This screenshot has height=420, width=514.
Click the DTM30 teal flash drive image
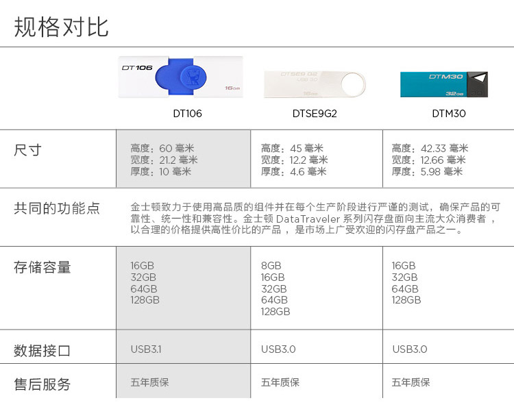click(444, 84)
